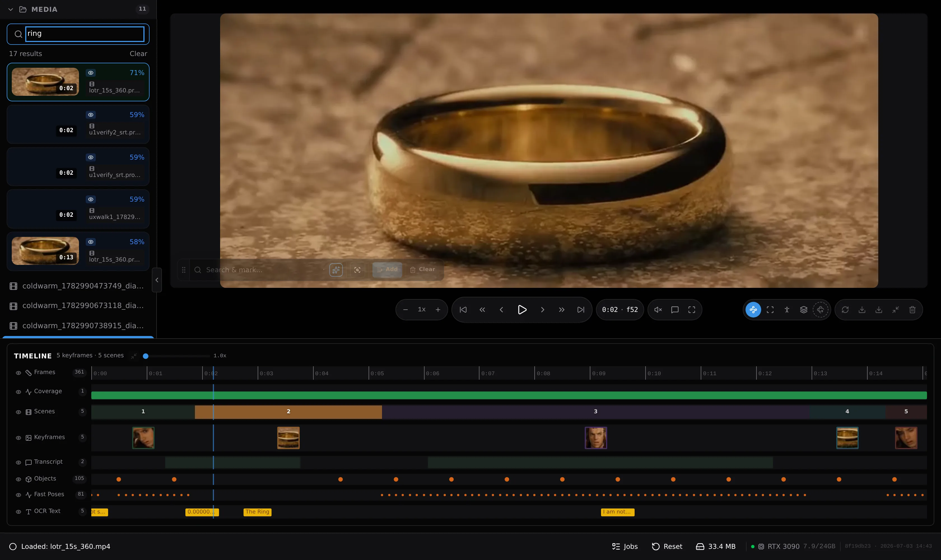Viewport: 941px width, 560px height.
Task: Click the ring search input field
Action: [85, 34]
